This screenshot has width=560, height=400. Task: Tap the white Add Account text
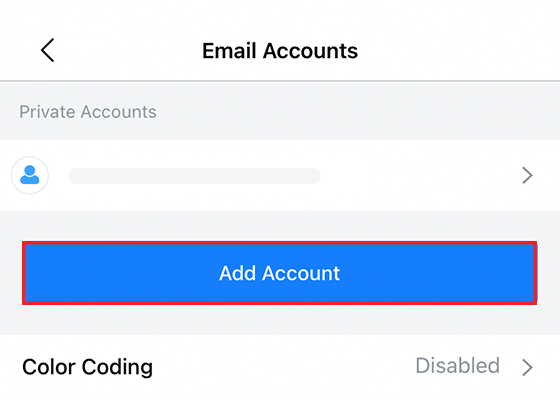280,274
